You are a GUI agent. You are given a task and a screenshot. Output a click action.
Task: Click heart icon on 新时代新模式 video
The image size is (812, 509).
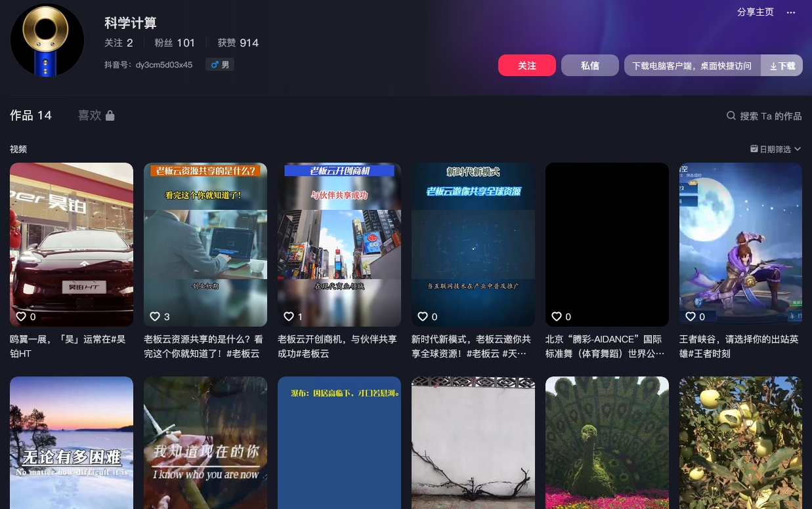click(x=423, y=316)
